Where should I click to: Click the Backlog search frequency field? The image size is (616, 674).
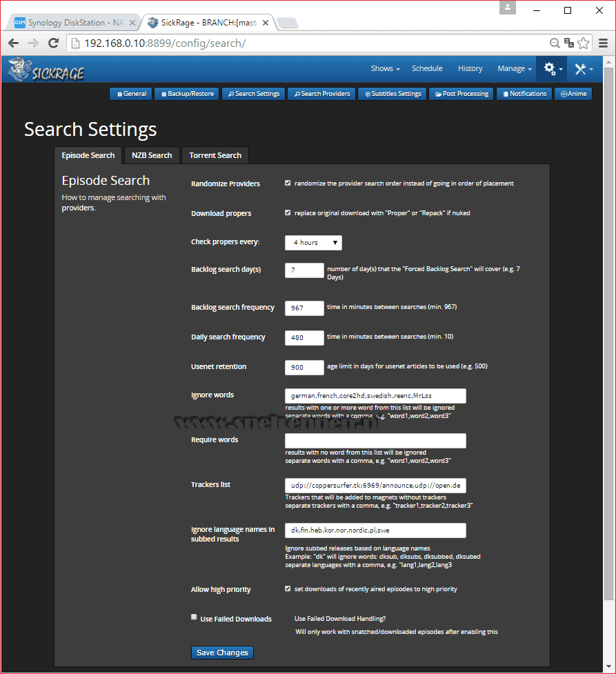coord(304,308)
